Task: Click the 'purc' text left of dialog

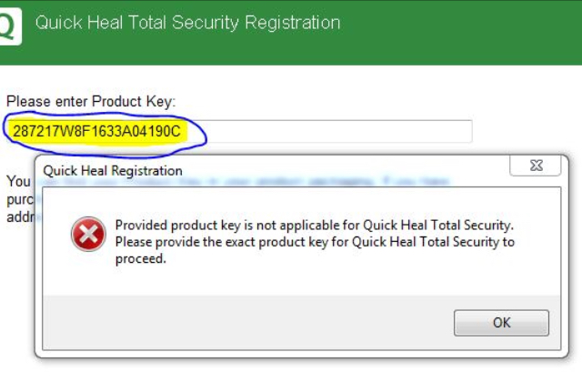Action: pos(20,200)
